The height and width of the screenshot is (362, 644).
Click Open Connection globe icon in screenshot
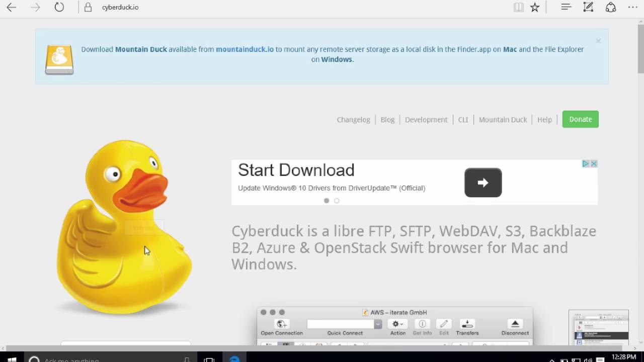click(x=282, y=324)
